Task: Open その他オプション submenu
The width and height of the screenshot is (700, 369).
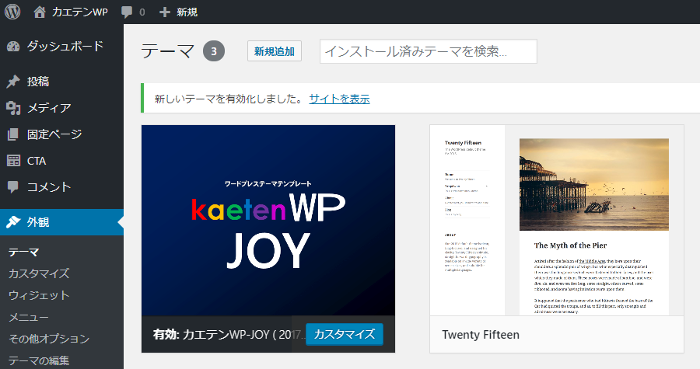Action: (x=49, y=339)
